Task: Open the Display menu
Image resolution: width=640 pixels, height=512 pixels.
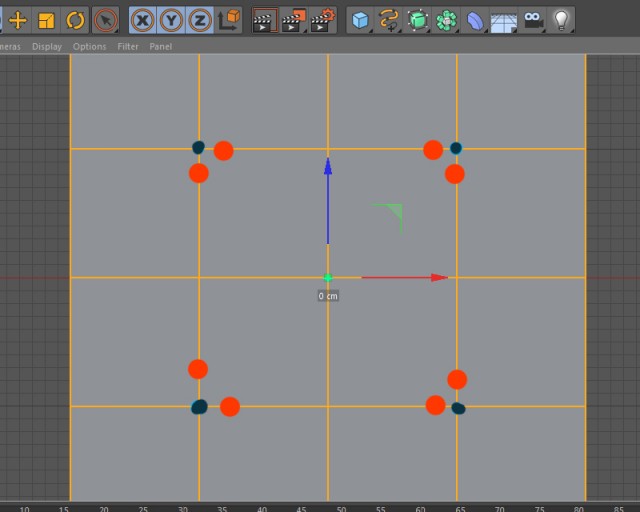Action: (x=47, y=47)
